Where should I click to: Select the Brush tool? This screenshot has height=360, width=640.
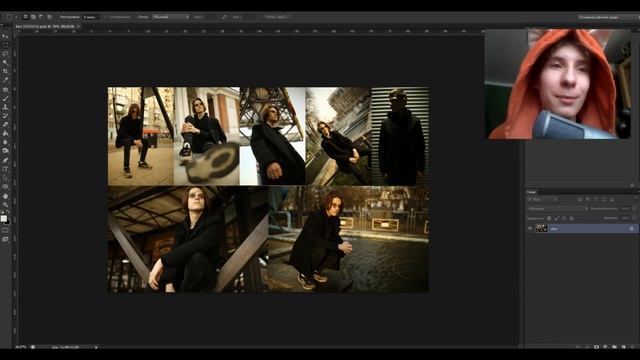pos(5,98)
